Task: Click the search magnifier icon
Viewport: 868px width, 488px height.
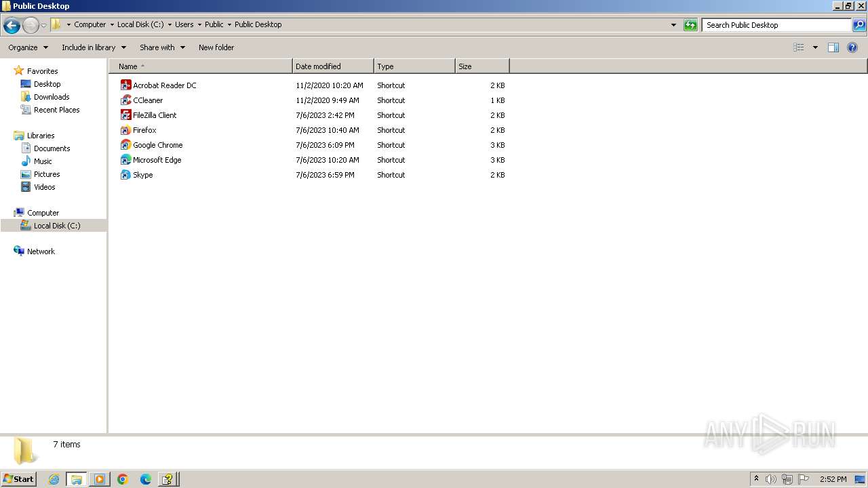Action: point(859,25)
